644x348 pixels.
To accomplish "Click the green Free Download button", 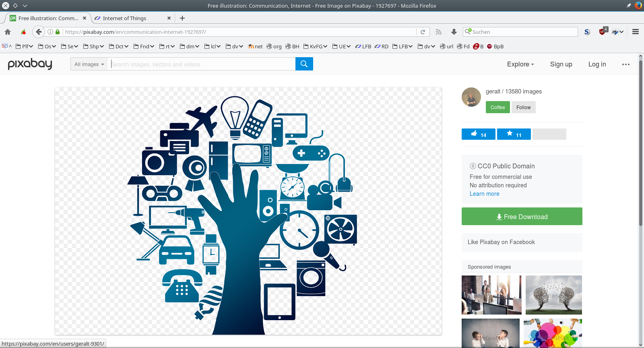I will pyautogui.click(x=522, y=216).
